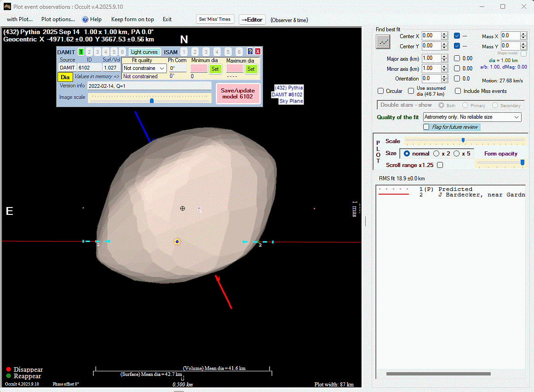Open the 'with Plot...' menu
This screenshot has height=392, width=534.
click(20, 19)
